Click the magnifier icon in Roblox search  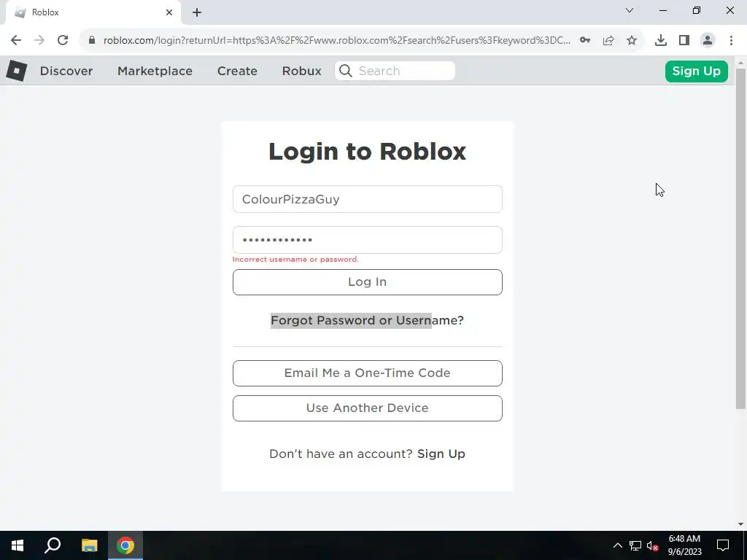coord(346,71)
